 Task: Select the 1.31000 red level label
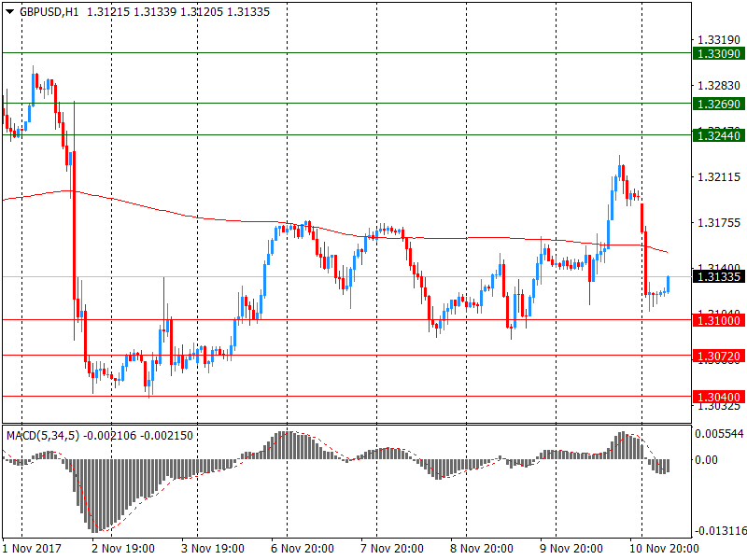[718, 320]
